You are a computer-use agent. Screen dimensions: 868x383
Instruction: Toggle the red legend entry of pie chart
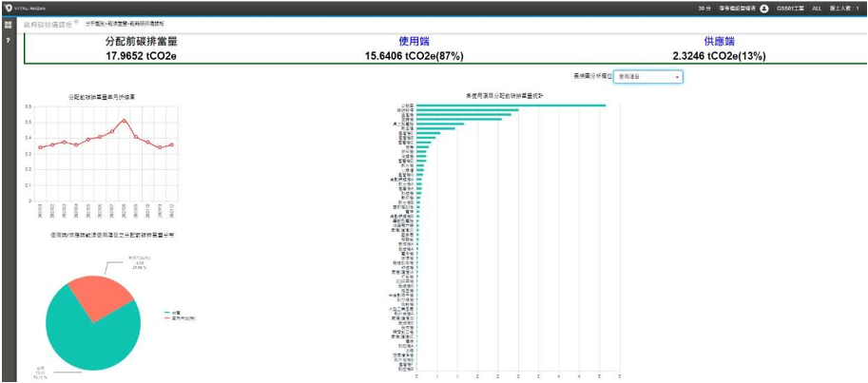point(175,317)
